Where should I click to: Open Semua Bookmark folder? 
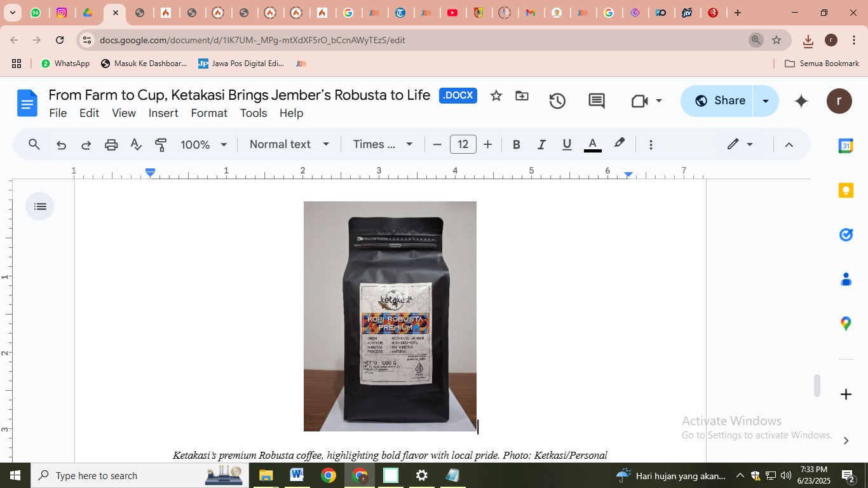click(x=822, y=64)
